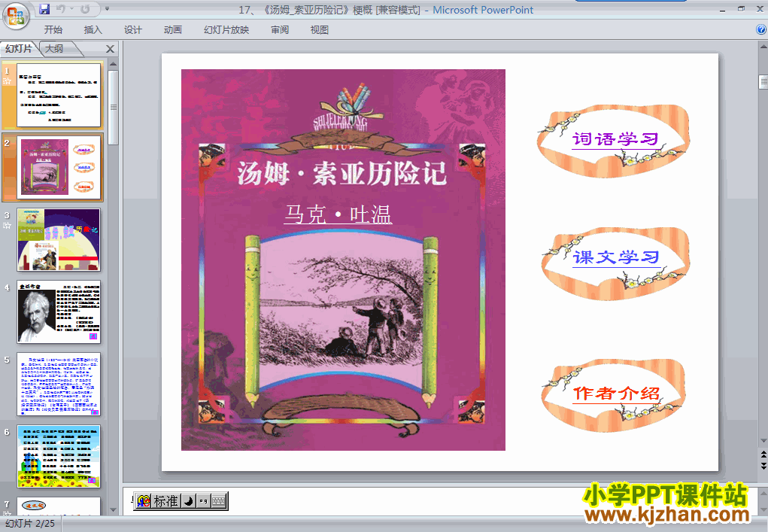Image resolution: width=768 pixels, height=532 pixels.
Task: Toggle IME punctuation mode icon
Action: click(x=204, y=501)
